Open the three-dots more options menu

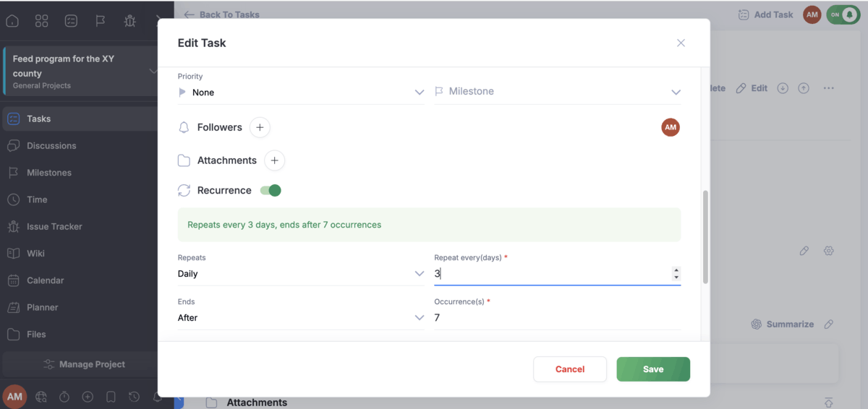coord(829,88)
